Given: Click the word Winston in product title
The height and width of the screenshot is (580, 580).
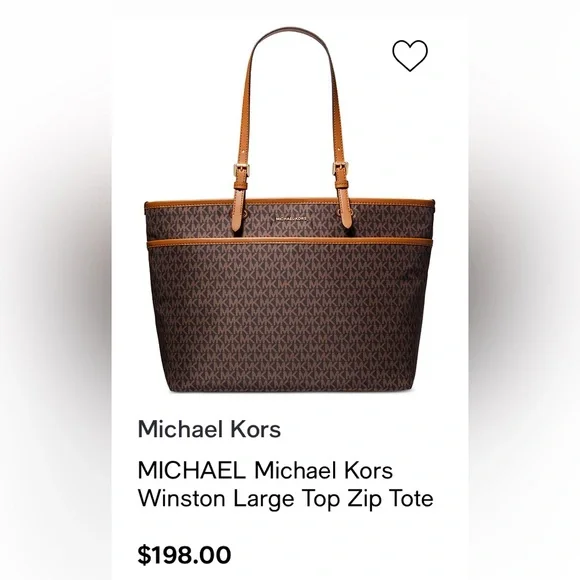Looking at the screenshot, I should (x=182, y=498).
